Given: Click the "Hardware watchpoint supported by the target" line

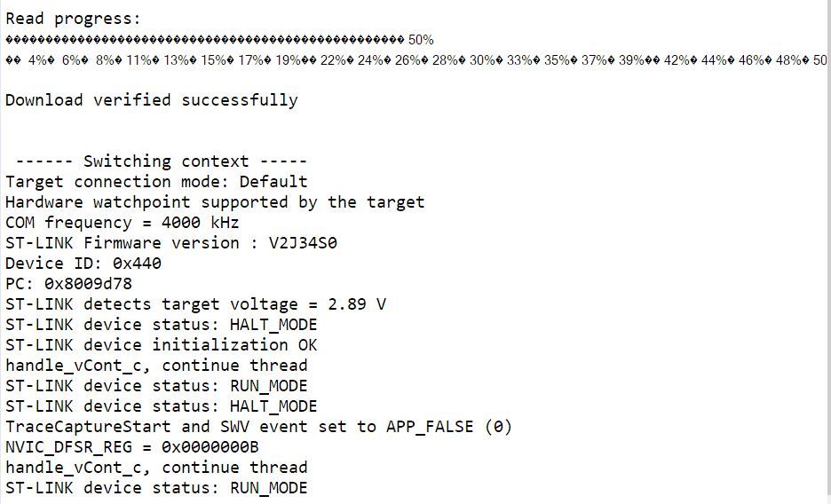Looking at the screenshot, I should (x=215, y=202).
